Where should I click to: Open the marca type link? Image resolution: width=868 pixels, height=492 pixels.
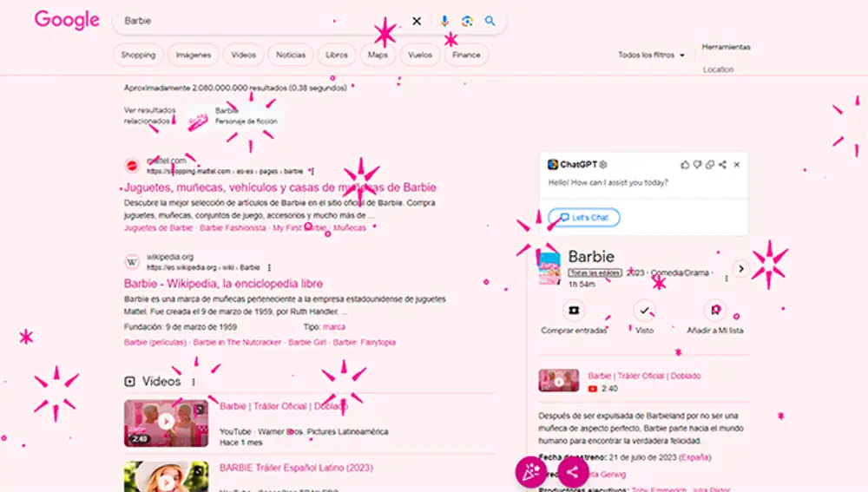(x=334, y=327)
